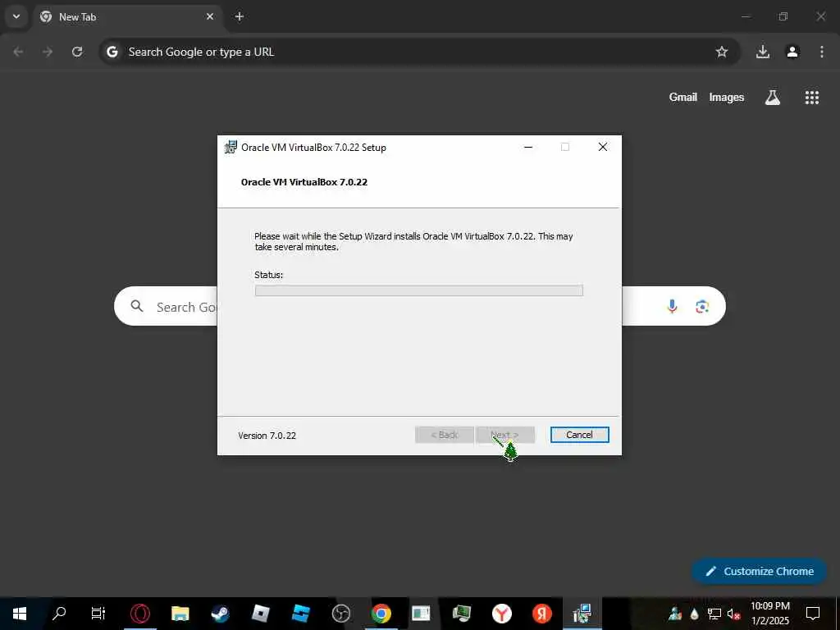Switch to Google Chrome on the taskbar
840x630 pixels.
(381, 614)
